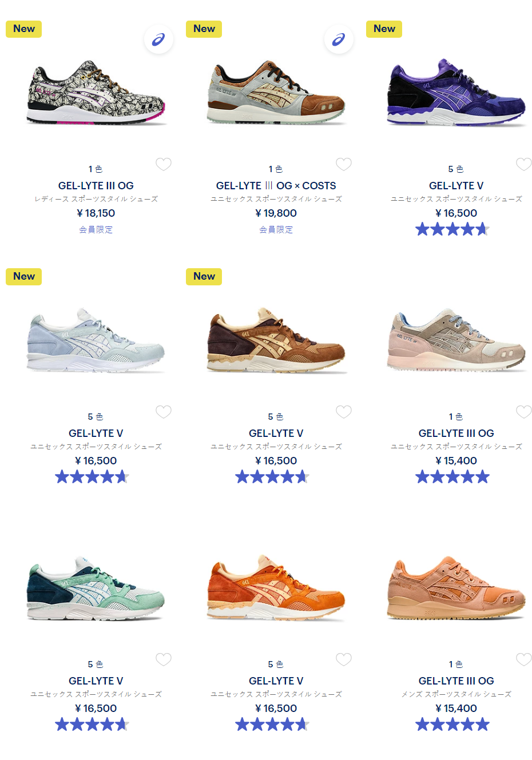Image resolution: width=532 pixels, height=760 pixels.
Task: Click 会員限定 label under ¥19,800 price
Action: (x=276, y=229)
